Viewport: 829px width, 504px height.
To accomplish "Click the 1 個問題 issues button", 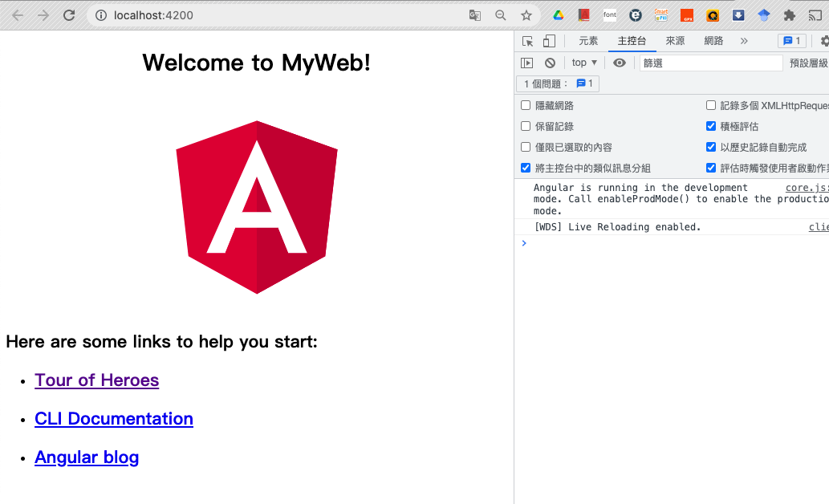I will pos(558,83).
